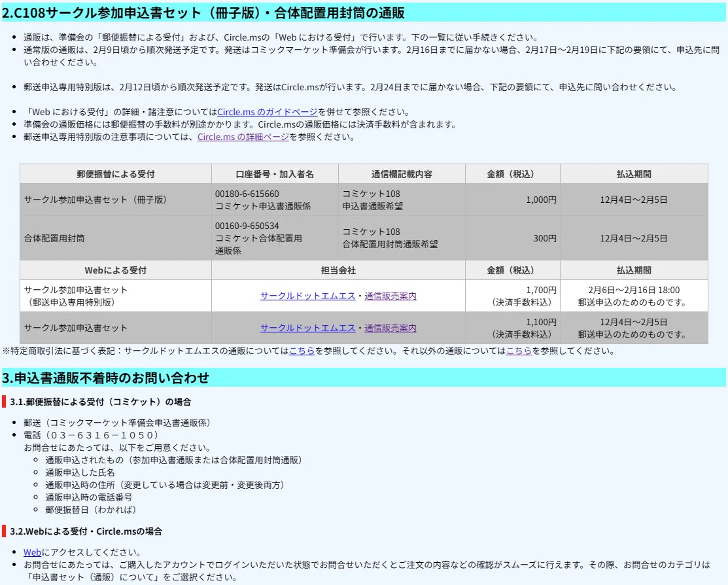
Task: Click cell コミケット108 申込書通販希望
Action: (x=402, y=200)
